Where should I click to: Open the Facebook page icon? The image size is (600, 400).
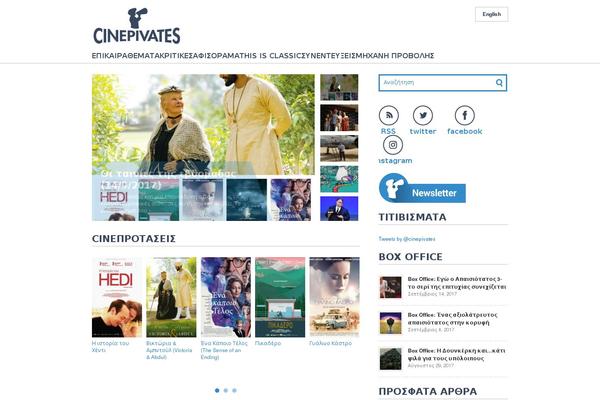465,115
